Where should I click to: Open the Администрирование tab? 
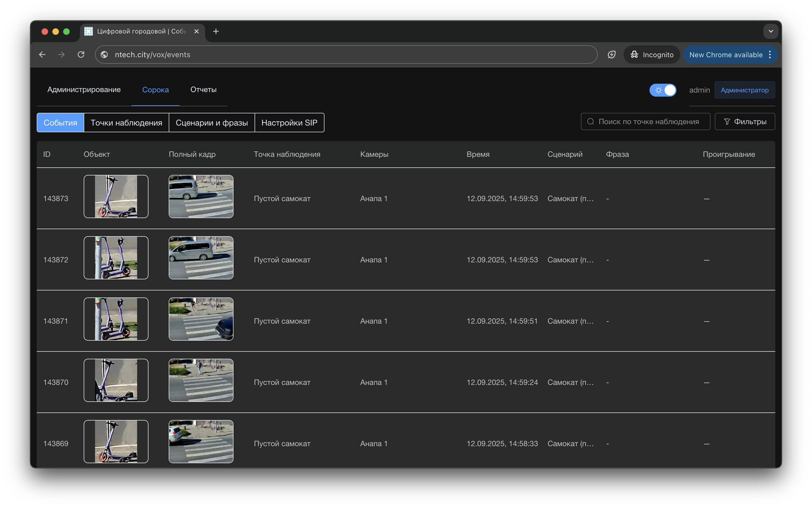tap(84, 90)
